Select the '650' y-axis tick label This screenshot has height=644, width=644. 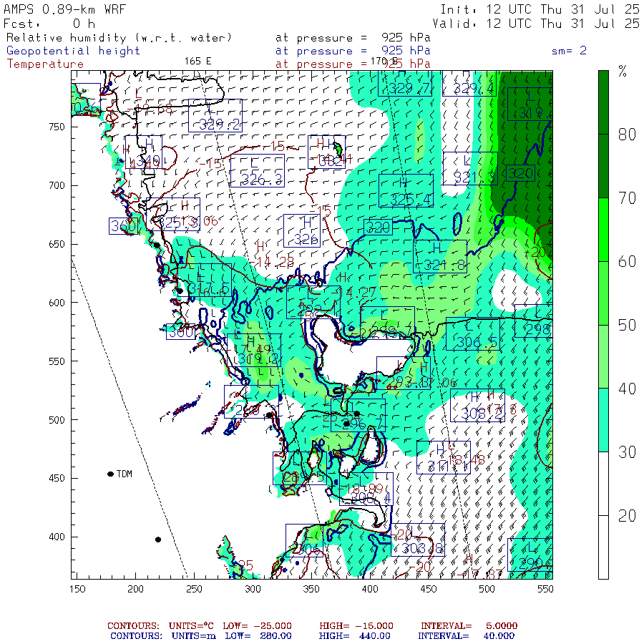[x=57, y=245]
